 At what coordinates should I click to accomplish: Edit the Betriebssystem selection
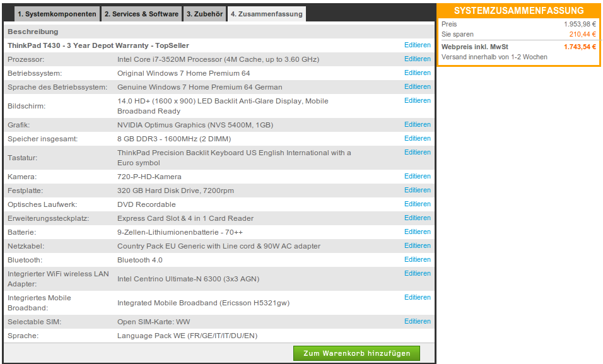coord(418,73)
